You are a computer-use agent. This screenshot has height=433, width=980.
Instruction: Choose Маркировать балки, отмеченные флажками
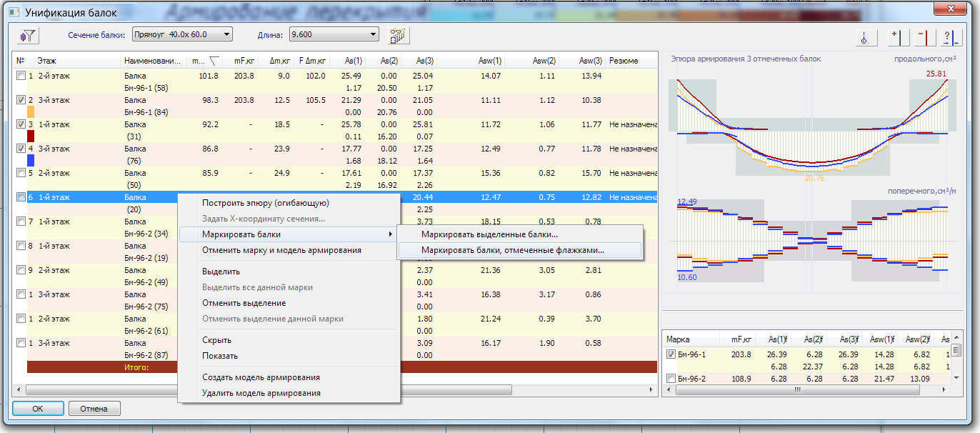tap(512, 251)
